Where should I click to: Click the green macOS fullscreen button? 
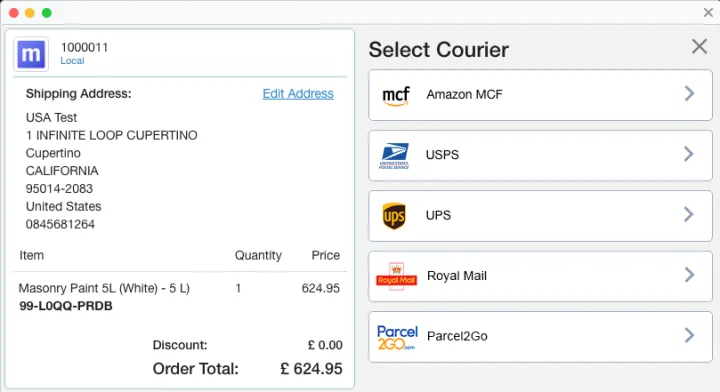tap(46, 13)
